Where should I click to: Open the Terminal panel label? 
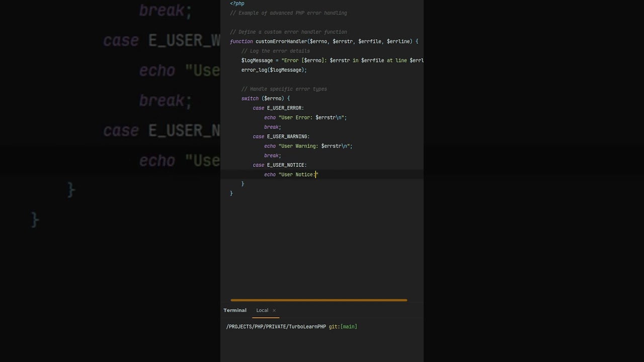pos(235,310)
